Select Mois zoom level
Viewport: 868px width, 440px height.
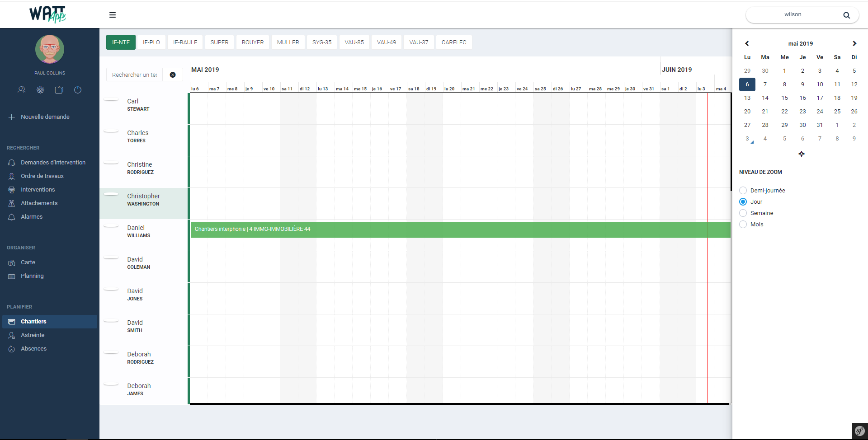point(743,225)
